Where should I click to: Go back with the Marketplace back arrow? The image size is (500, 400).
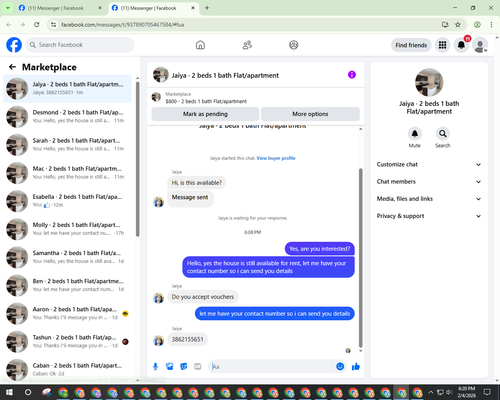click(x=12, y=67)
